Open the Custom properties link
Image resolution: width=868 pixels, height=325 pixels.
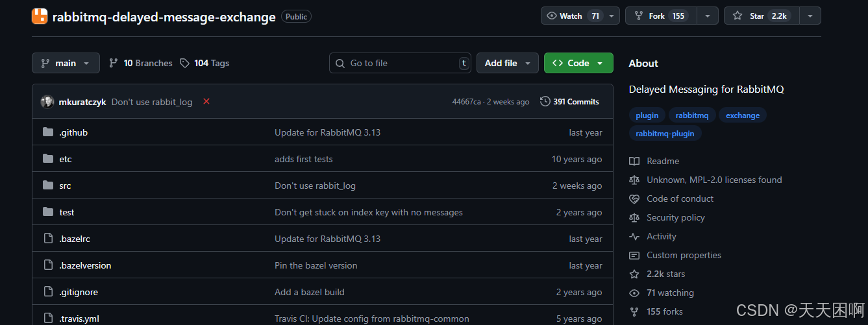[x=675, y=255]
